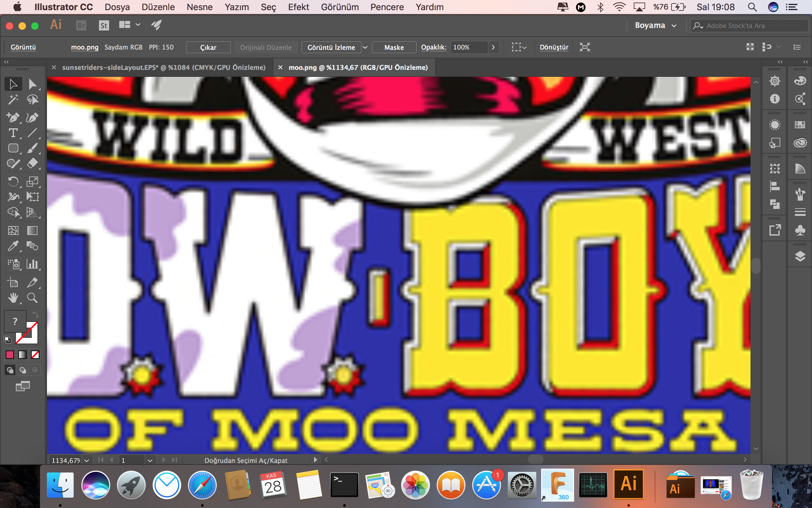Select the Direct Selection tool
Viewport: 812px width, 508px height.
pyautogui.click(x=33, y=84)
